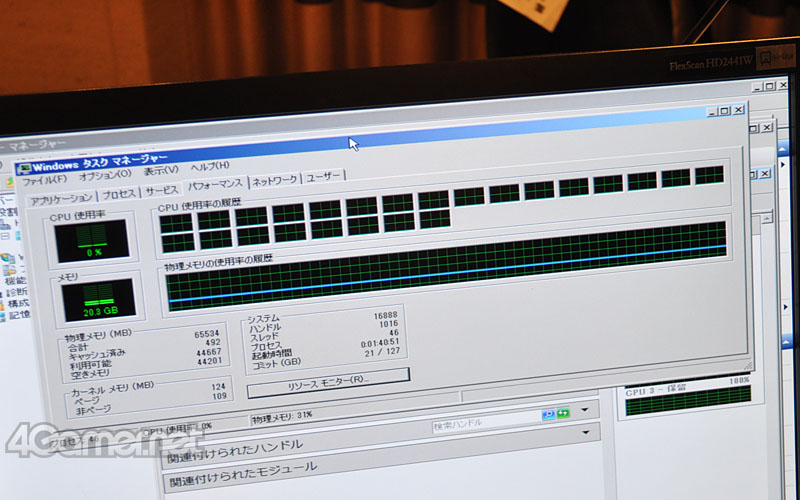
Task: Click the CPU usage gauge showing 0 %
Action: point(92,240)
